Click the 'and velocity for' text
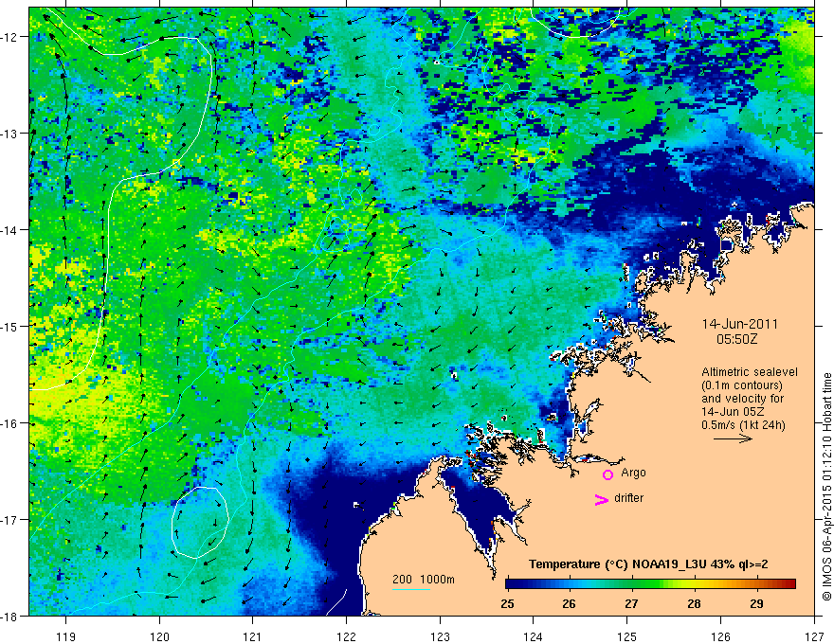The height and width of the screenshot is (644, 834). (742, 399)
